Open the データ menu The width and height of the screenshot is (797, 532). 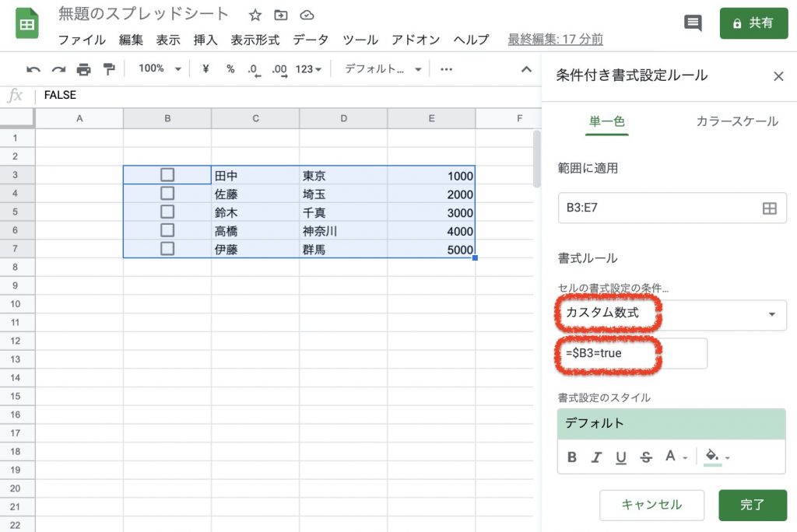(311, 40)
